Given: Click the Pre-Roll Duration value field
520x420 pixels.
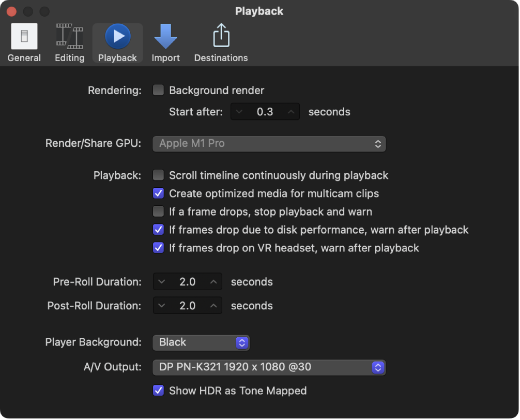Looking at the screenshot, I should point(188,281).
